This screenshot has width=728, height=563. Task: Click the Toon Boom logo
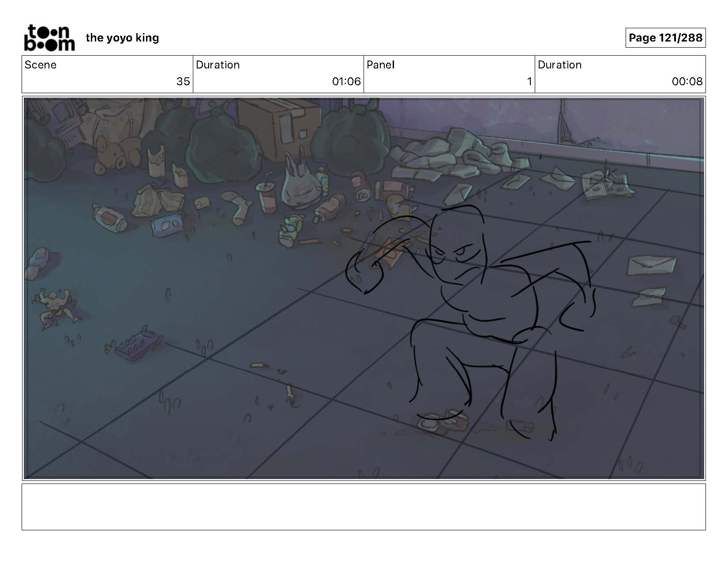tap(49, 38)
